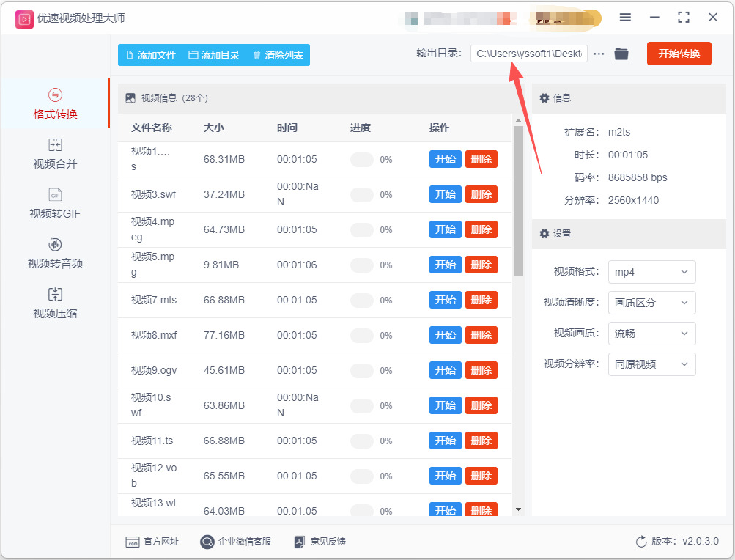Click the output directory path field
This screenshot has height=560, width=735.
tap(529, 54)
